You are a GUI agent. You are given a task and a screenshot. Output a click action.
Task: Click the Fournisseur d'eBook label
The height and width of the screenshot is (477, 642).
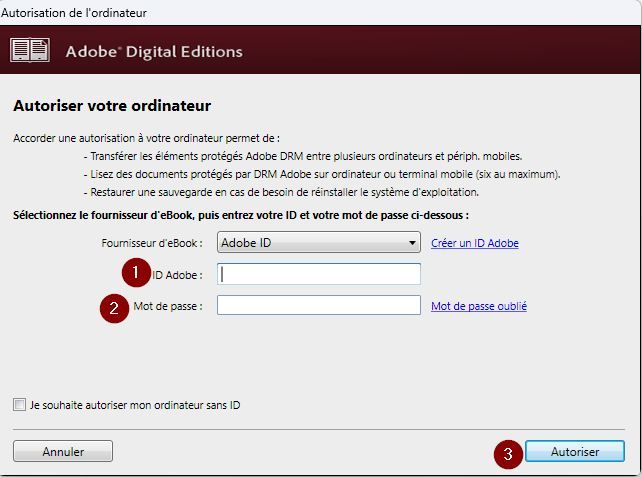coord(152,243)
